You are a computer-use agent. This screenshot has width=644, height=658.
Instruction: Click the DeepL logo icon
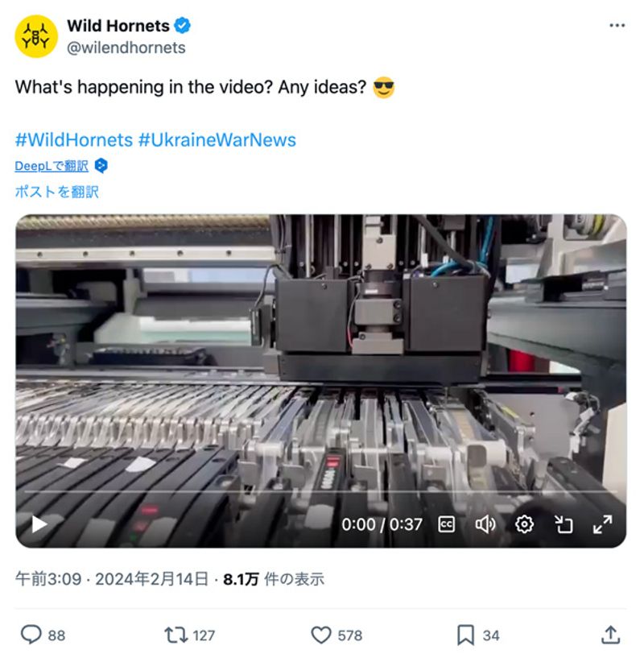[x=101, y=167]
